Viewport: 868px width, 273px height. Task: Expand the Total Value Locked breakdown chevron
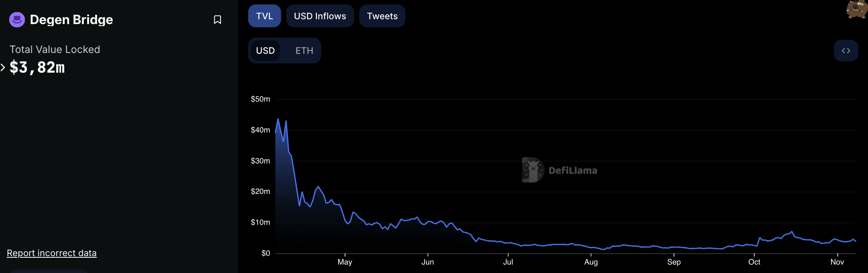coord(3,67)
